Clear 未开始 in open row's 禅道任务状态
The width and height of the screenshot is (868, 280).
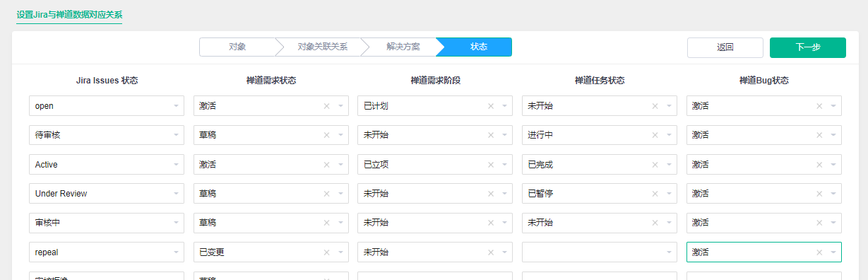[x=655, y=106]
